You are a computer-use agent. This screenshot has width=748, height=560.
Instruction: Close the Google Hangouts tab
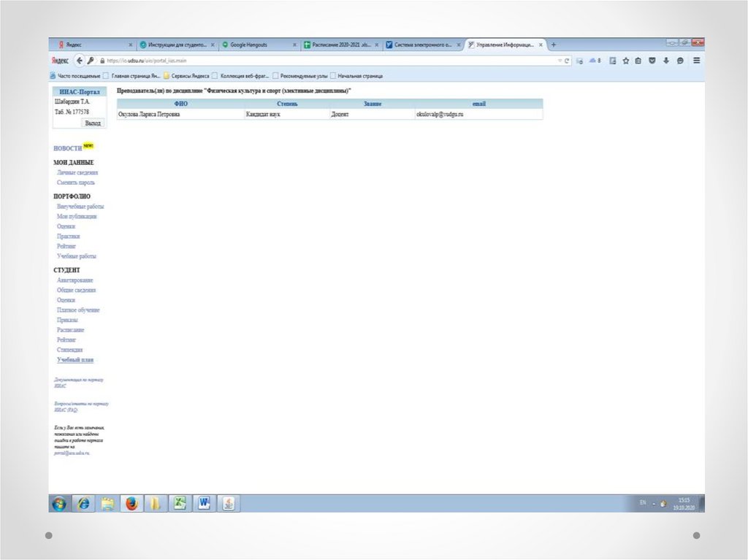point(294,45)
